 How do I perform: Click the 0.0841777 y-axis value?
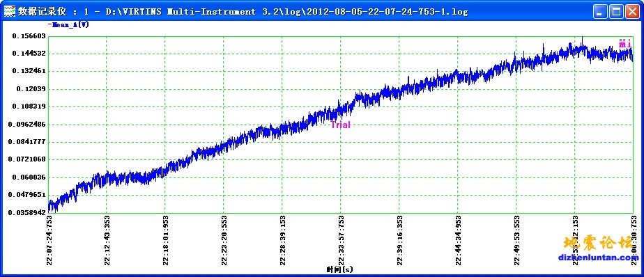coord(26,142)
